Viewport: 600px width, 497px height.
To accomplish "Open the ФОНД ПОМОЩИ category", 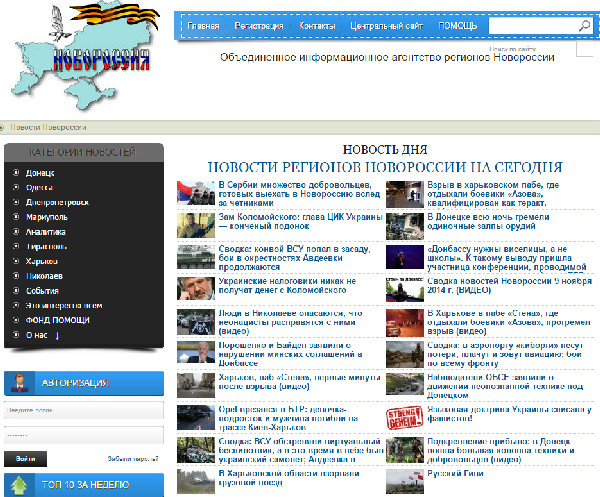I will [x=54, y=320].
